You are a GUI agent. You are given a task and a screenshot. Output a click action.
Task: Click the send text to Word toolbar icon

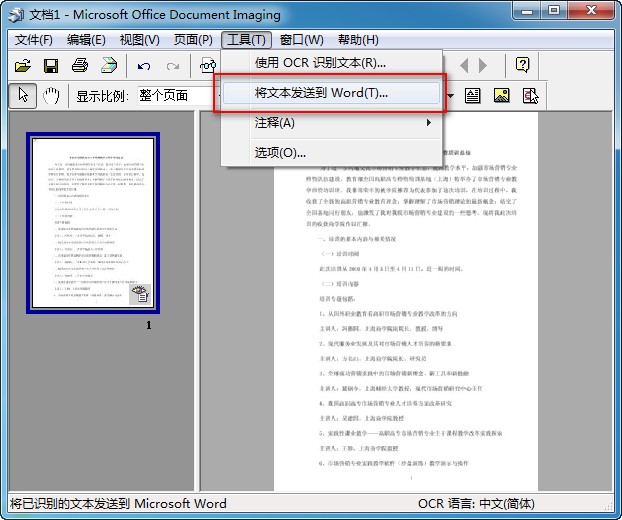coord(530,96)
